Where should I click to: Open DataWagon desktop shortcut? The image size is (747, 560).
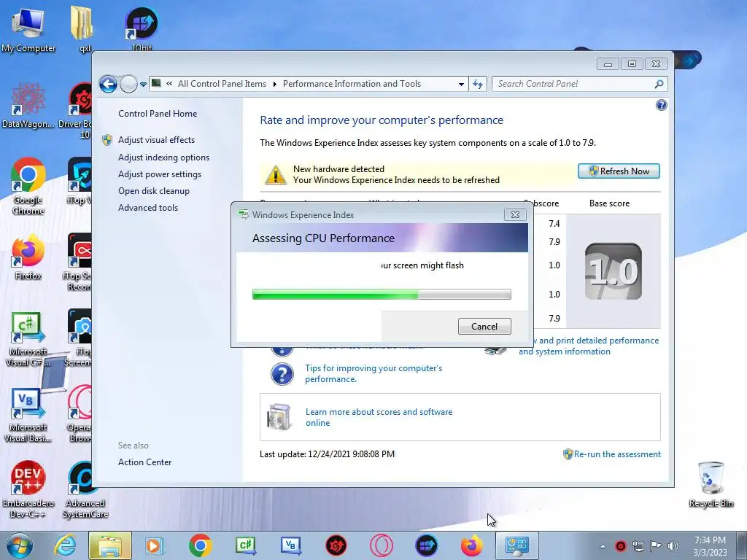click(x=28, y=105)
